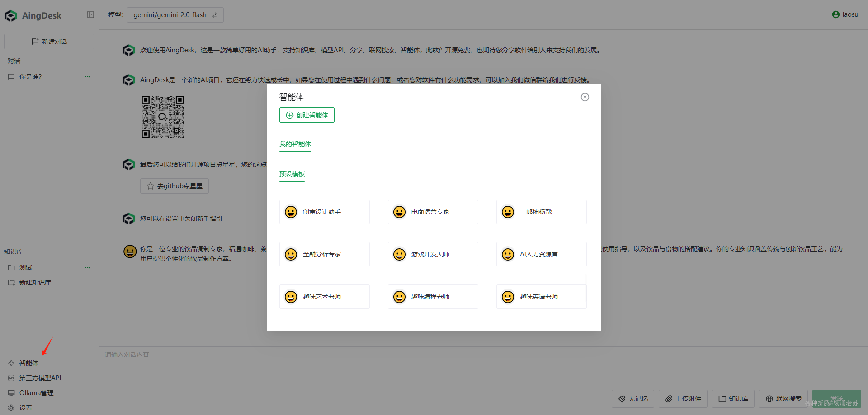This screenshot has height=415, width=868.
Task: Click the globe icon on 联网搜索
Action: click(x=769, y=399)
